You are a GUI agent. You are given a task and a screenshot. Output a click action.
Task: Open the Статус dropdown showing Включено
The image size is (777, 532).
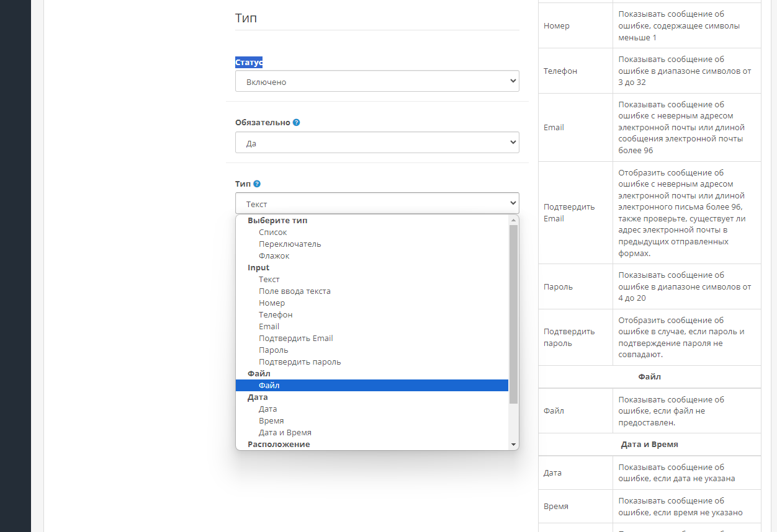click(x=377, y=81)
